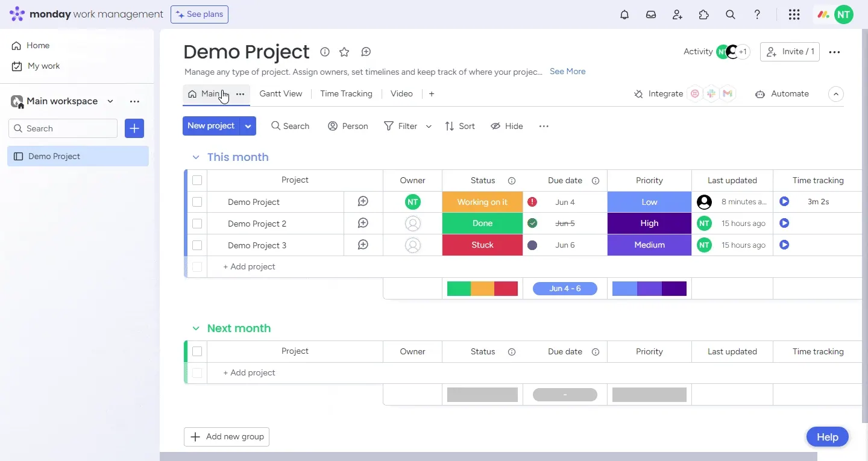
Task: Open the notifications bell
Action: point(624,14)
